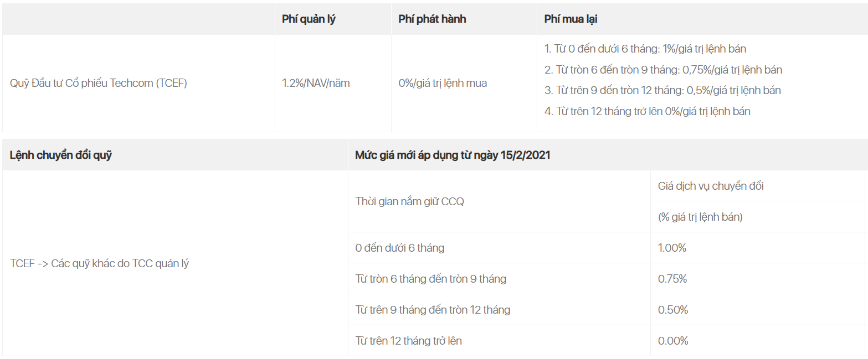Click the 'Giá dịch vụ chuyển đổi' cell

pos(711,186)
